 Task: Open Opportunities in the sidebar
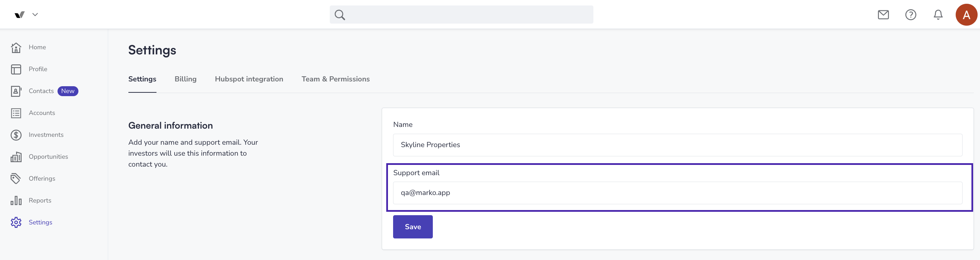tap(48, 157)
